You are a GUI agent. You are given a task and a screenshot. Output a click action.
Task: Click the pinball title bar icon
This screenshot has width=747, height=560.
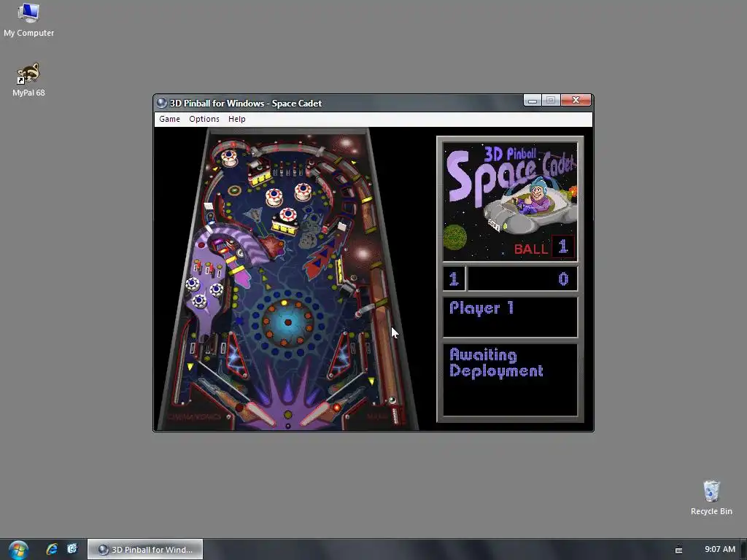tap(161, 103)
